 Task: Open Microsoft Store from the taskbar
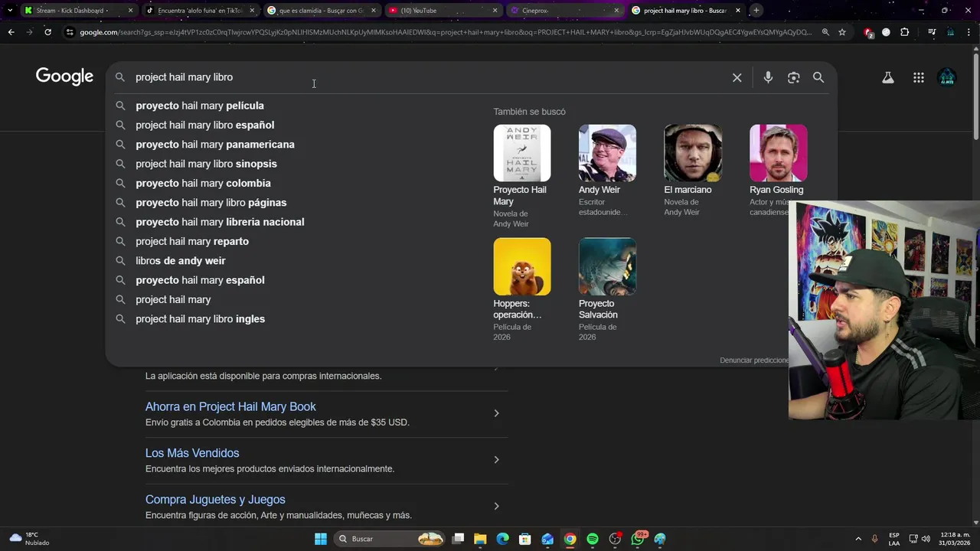(524, 539)
